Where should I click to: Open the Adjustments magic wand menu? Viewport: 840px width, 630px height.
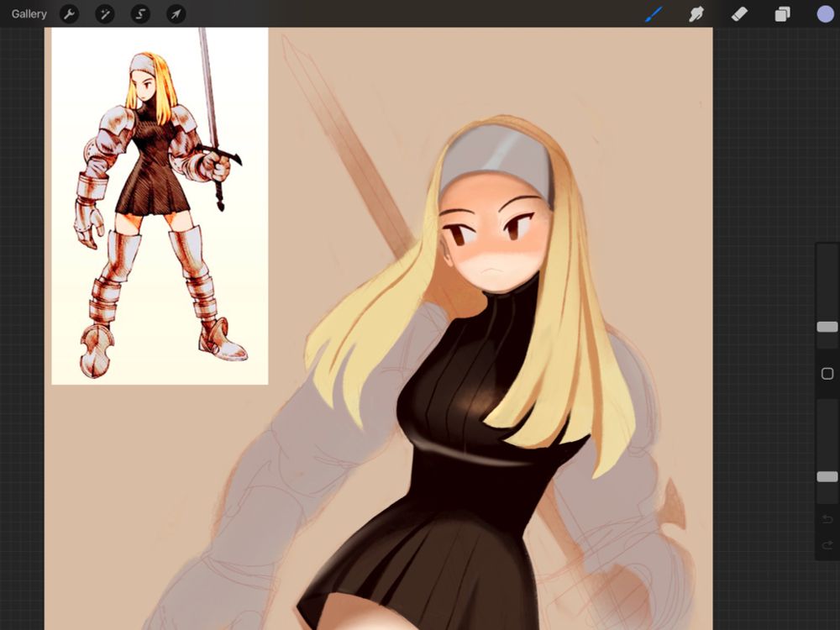[104, 13]
